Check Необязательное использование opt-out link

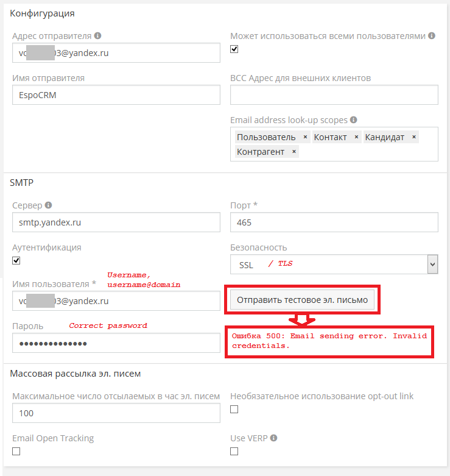pyautogui.click(x=234, y=410)
